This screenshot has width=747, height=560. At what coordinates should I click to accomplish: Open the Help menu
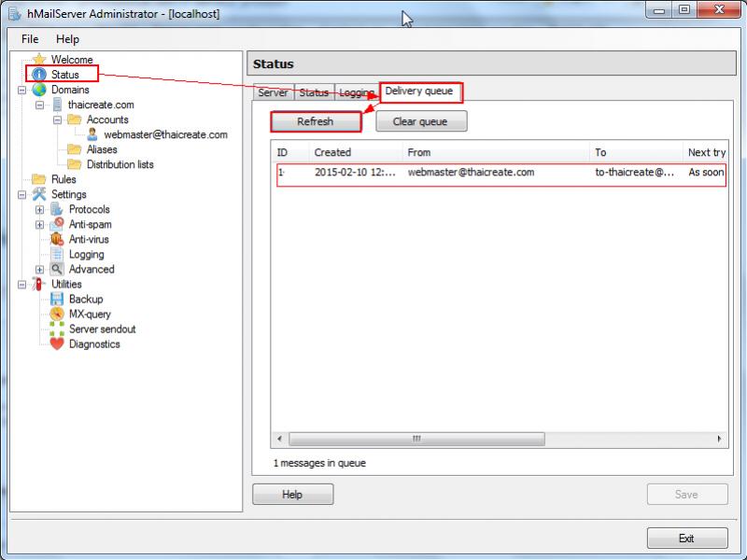click(x=67, y=39)
